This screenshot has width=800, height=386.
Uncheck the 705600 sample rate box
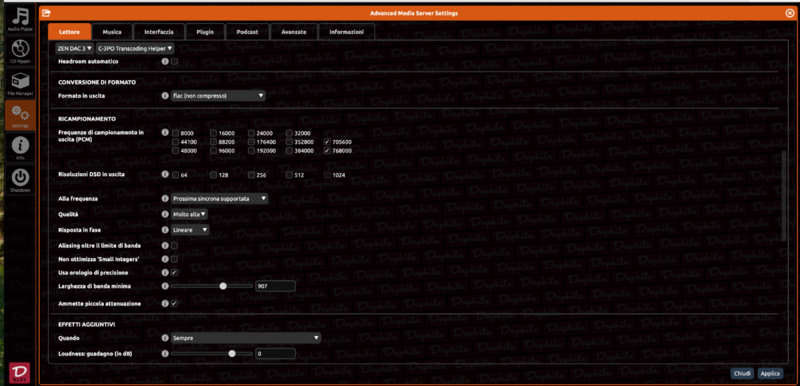tap(328, 142)
